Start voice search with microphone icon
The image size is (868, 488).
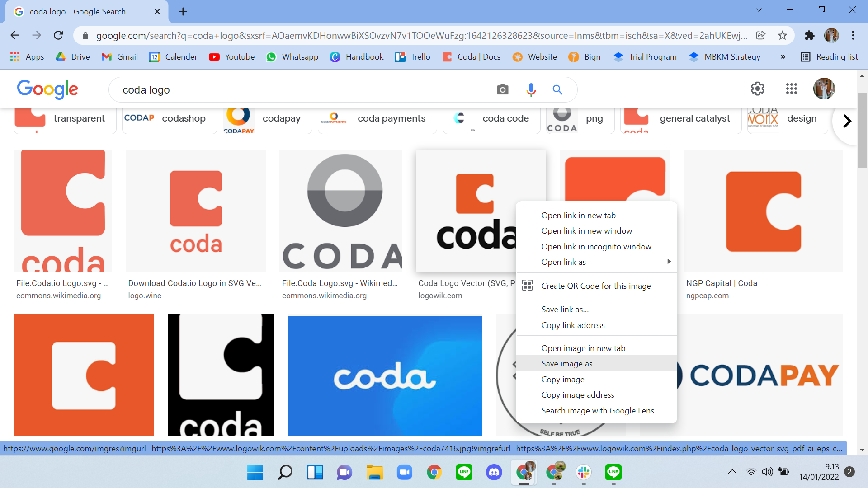coord(531,89)
